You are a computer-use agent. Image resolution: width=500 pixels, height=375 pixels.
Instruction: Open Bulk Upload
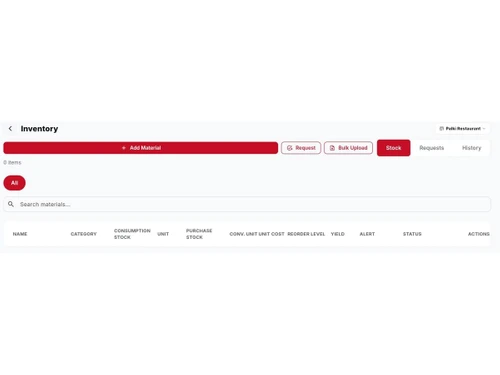348,148
